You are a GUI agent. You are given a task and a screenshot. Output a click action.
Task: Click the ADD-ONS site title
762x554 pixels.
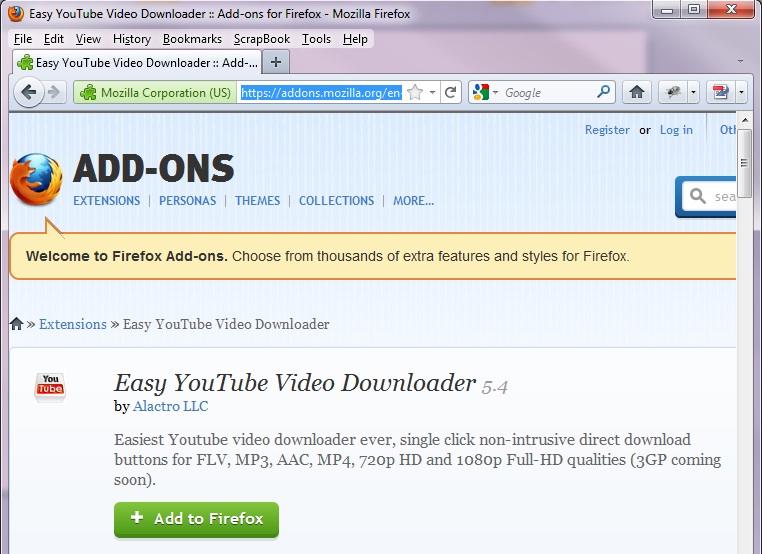click(154, 169)
